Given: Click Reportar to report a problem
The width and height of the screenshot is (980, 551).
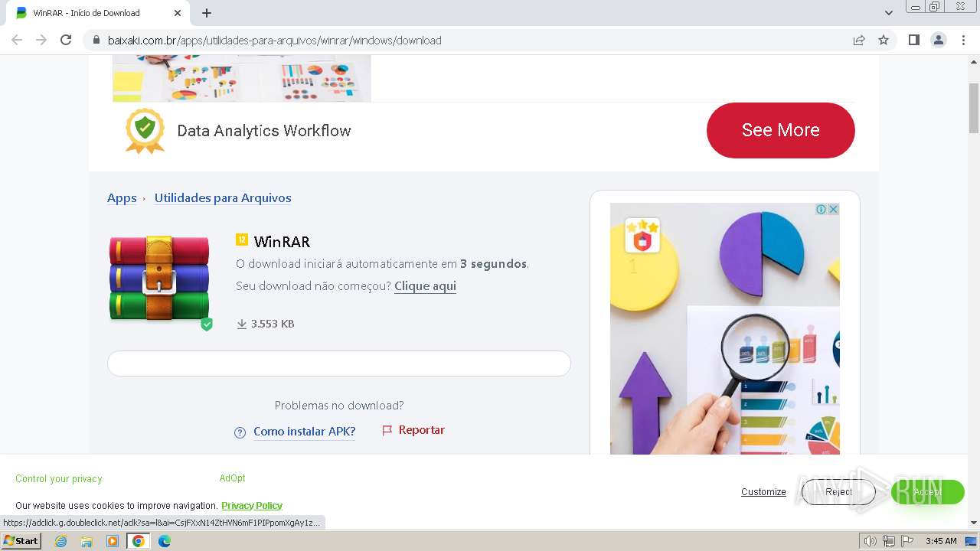Looking at the screenshot, I should (x=422, y=430).
